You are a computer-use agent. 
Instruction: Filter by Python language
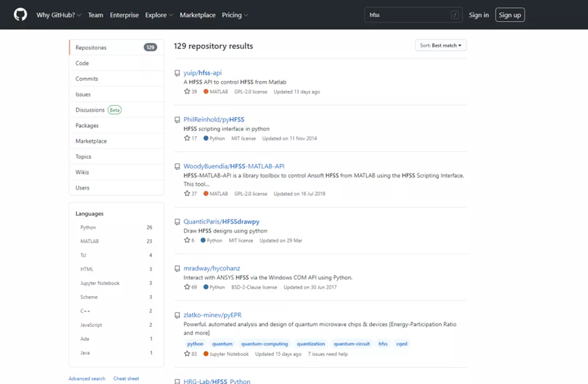point(116,227)
